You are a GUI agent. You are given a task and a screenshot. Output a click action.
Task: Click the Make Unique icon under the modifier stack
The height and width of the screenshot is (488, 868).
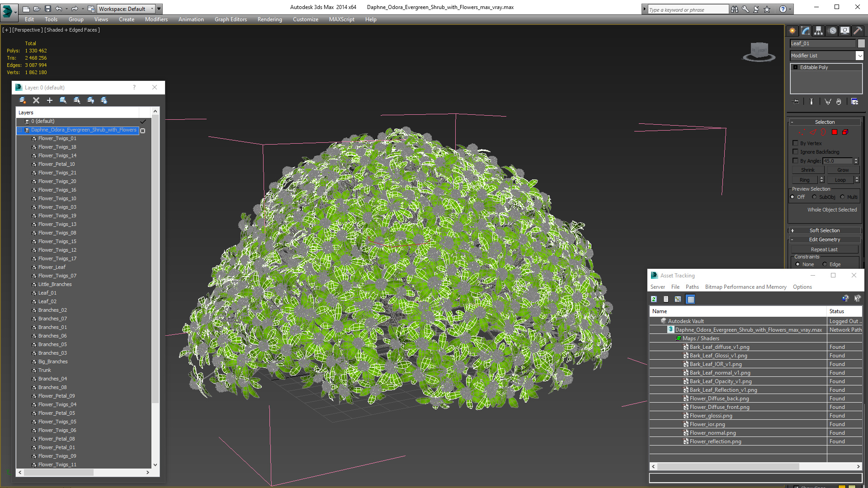coord(828,102)
